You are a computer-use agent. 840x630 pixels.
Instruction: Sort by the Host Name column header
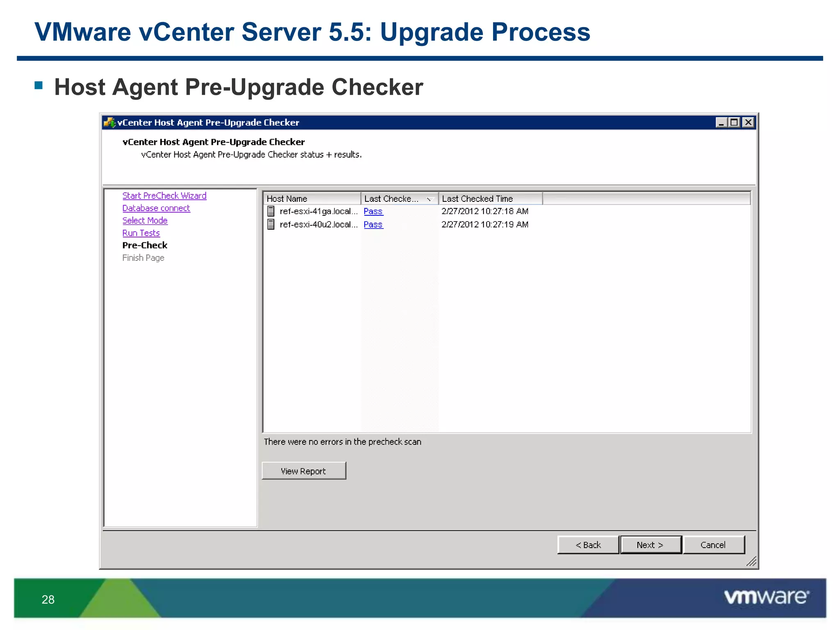click(x=312, y=199)
